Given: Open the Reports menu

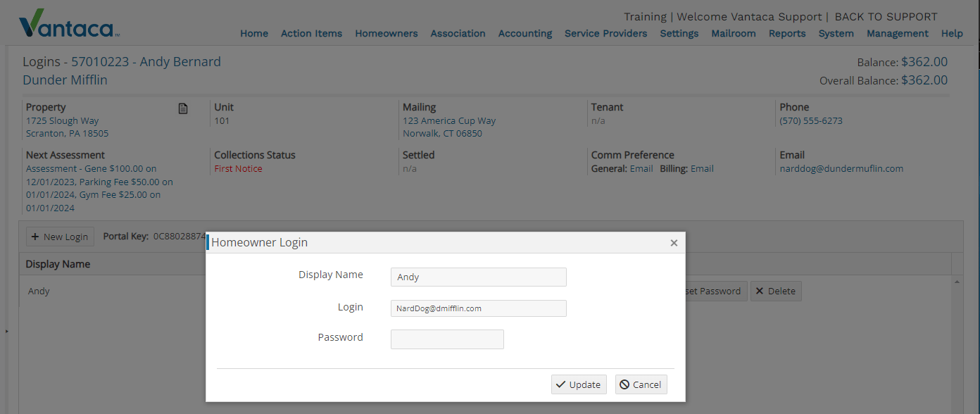Looking at the screenshot, I should point(786,33).
